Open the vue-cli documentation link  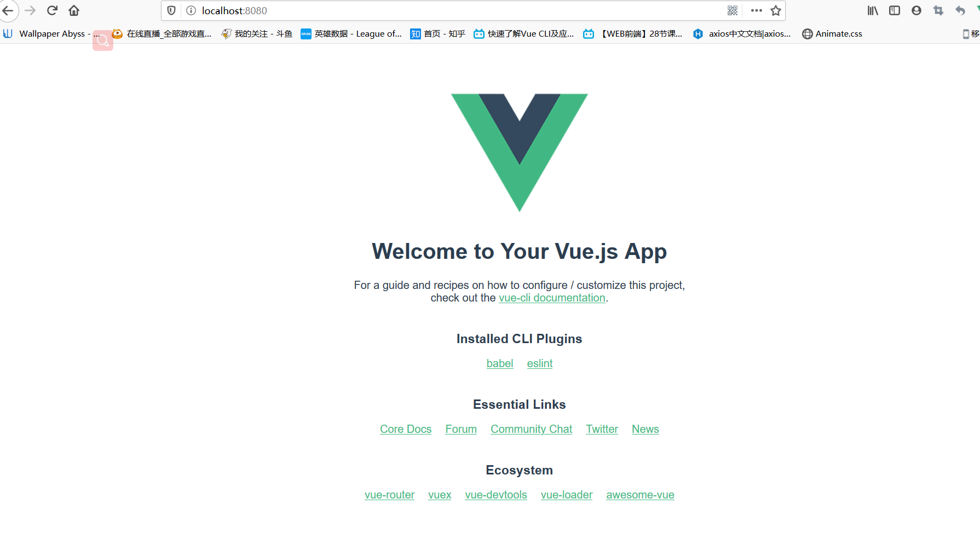click(x=552, y=298)
